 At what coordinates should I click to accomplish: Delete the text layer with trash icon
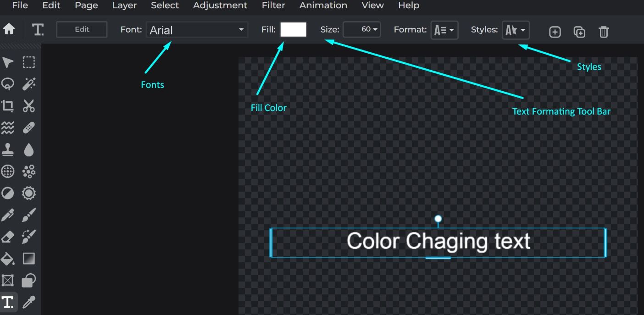point(604,32)
